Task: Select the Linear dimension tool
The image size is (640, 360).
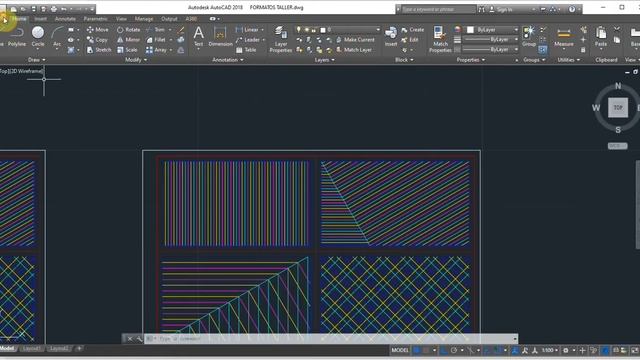Action: (x=247, y=30)
